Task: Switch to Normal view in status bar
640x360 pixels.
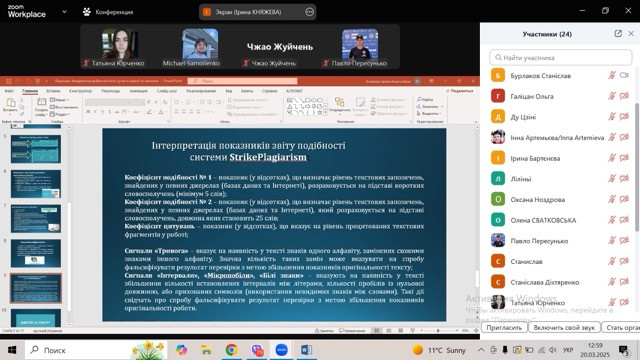Action: [x=377, y=331]
